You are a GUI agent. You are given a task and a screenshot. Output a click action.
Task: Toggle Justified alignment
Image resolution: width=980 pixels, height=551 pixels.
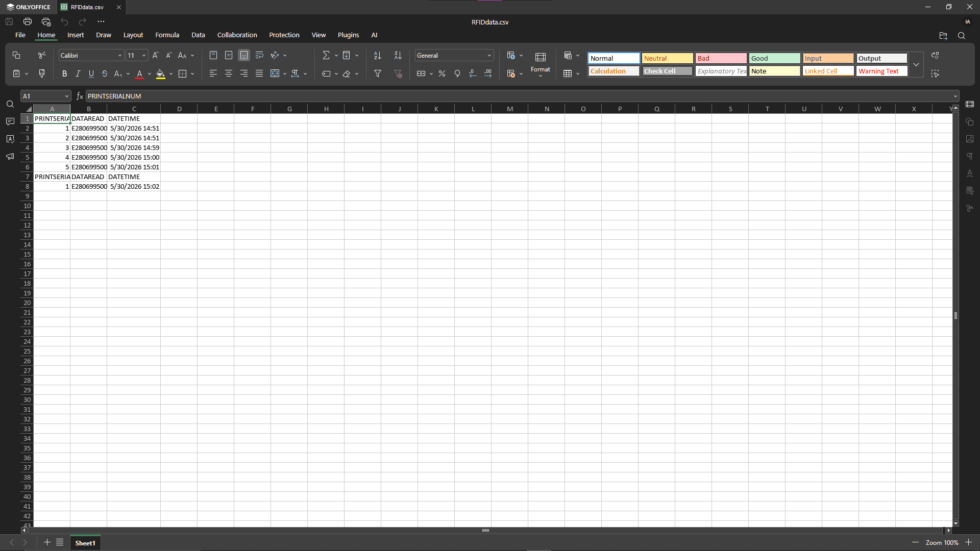point(259,73)
